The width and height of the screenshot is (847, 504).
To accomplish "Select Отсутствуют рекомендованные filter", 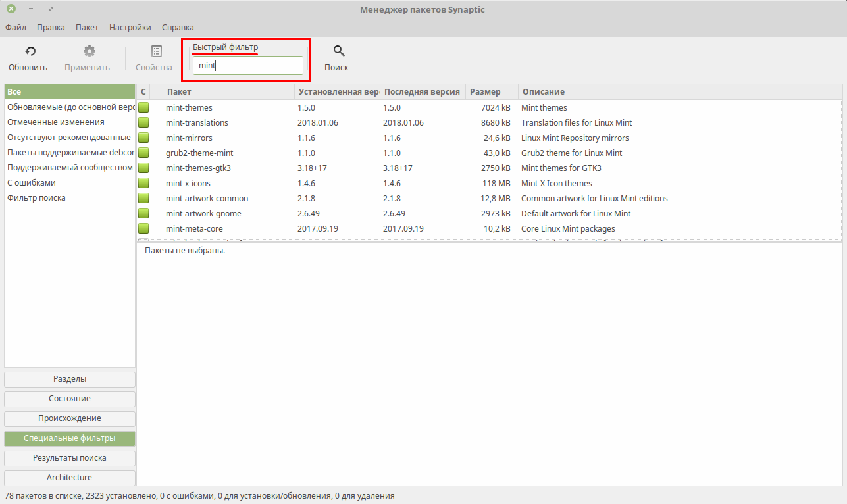I will (69, 137).
